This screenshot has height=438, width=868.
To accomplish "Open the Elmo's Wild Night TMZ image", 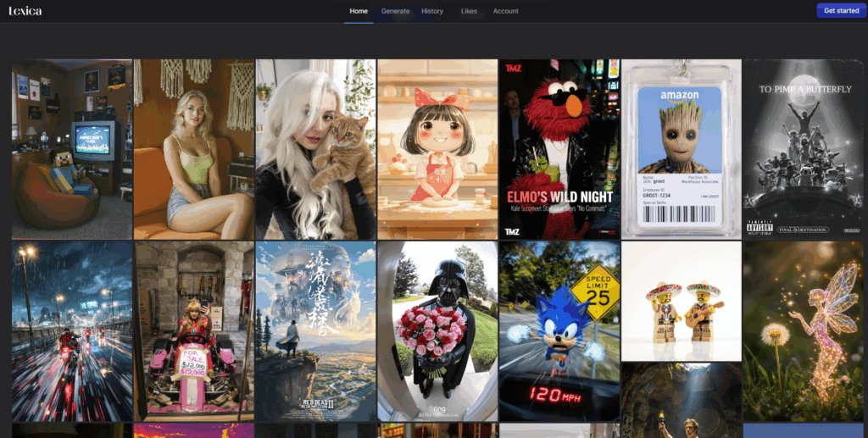I will pyautogui.click(x=559, y=149).
